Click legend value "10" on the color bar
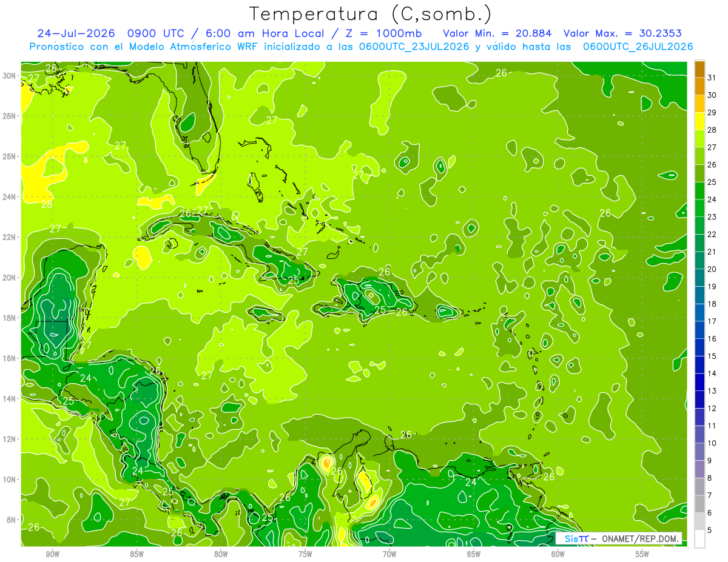Screen dimensions: 728x562 (712, 443)
